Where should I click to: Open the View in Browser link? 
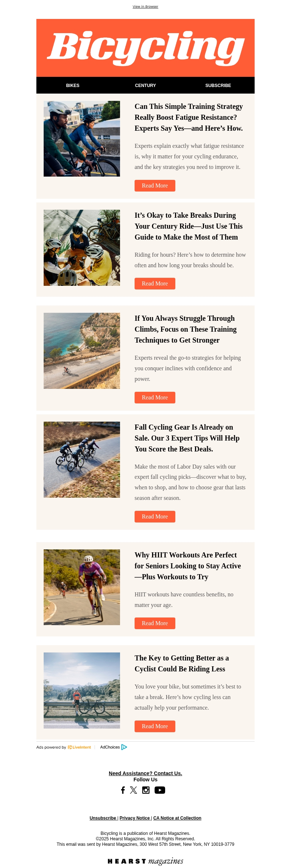click(x=145, y=7)
